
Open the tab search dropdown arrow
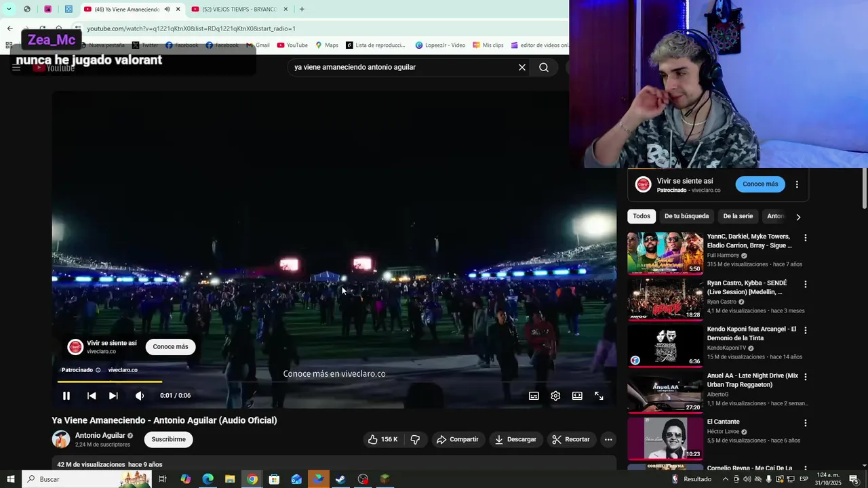9,9
